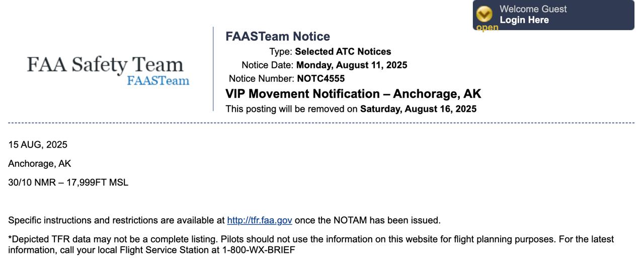Click the Anchorage, AK location line in body

[x=40, y=164]
